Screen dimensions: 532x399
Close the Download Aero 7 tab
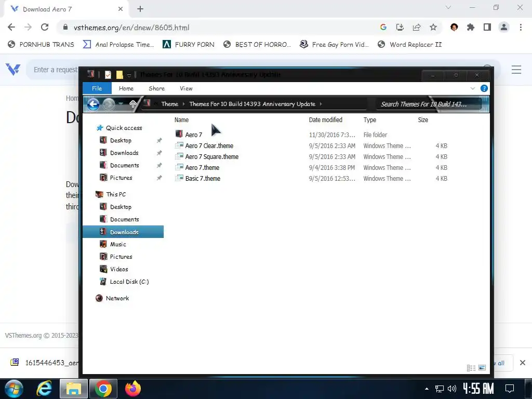tap(120, 9)
